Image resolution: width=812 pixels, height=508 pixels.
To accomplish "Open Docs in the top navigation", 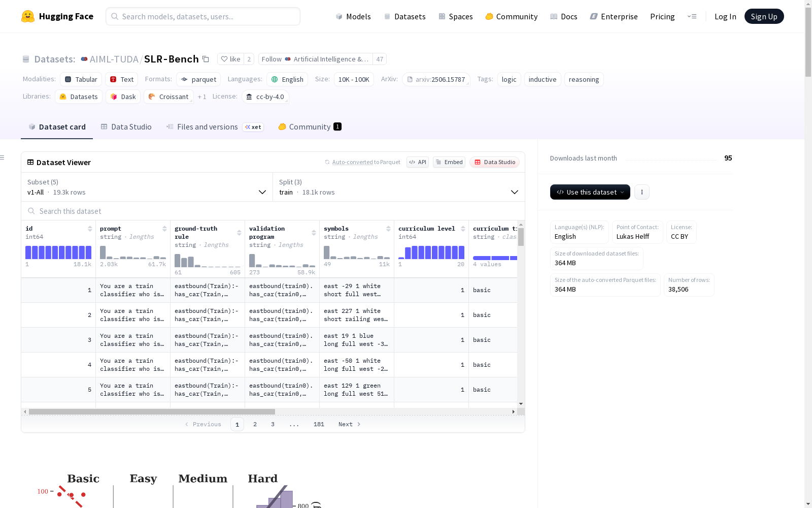I will click(x=563, y=16).
